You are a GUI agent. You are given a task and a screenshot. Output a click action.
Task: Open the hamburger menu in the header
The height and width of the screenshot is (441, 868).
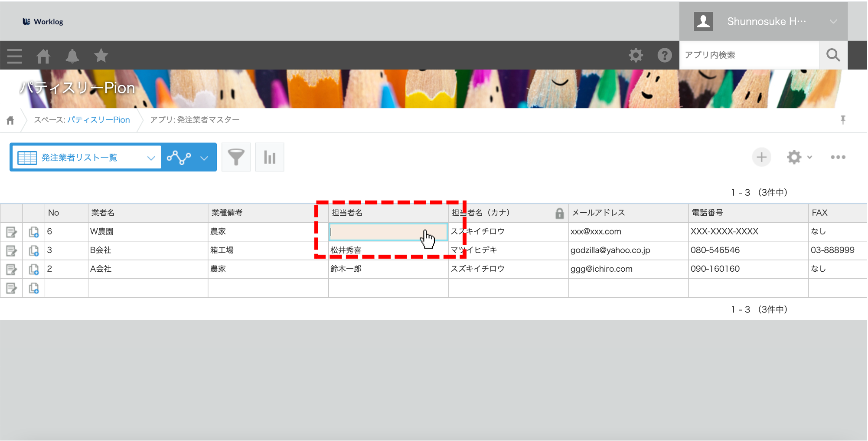[x=14, y=56]
